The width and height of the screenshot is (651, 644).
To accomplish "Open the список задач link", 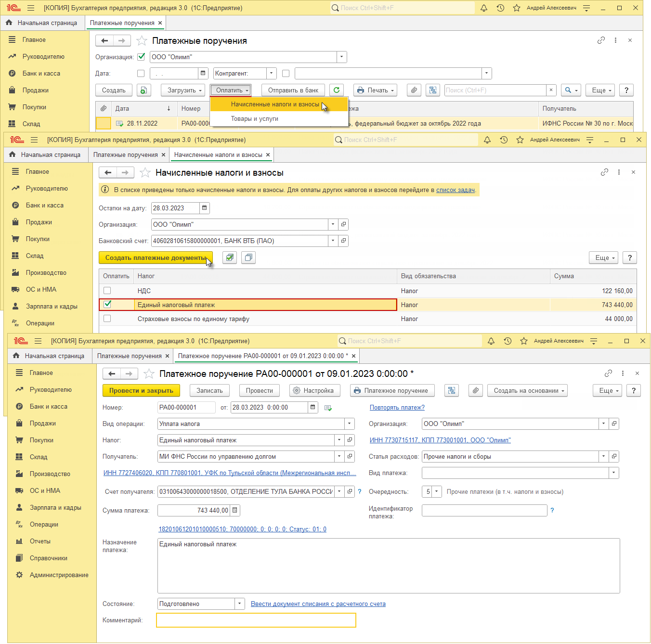I will point(456,190).
